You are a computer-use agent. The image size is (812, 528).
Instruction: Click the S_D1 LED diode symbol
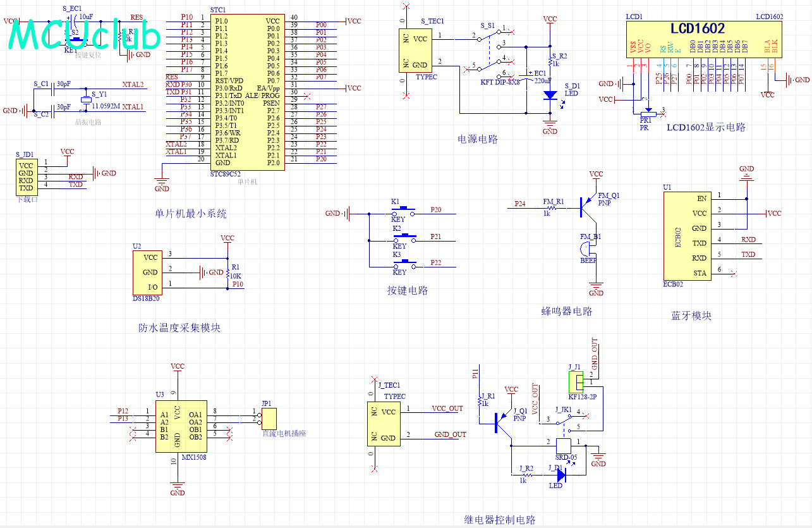(550, 95)
